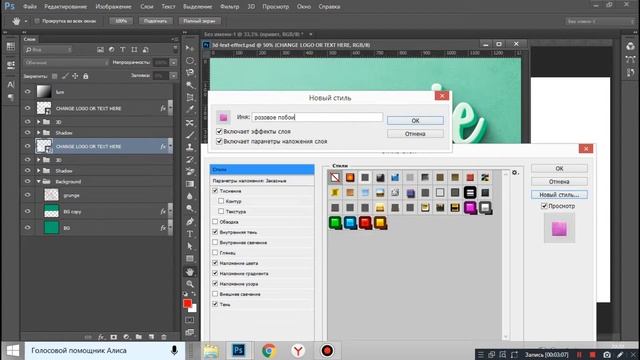Uncheck the Тень effect checkbox

click(x=215, y=304)
